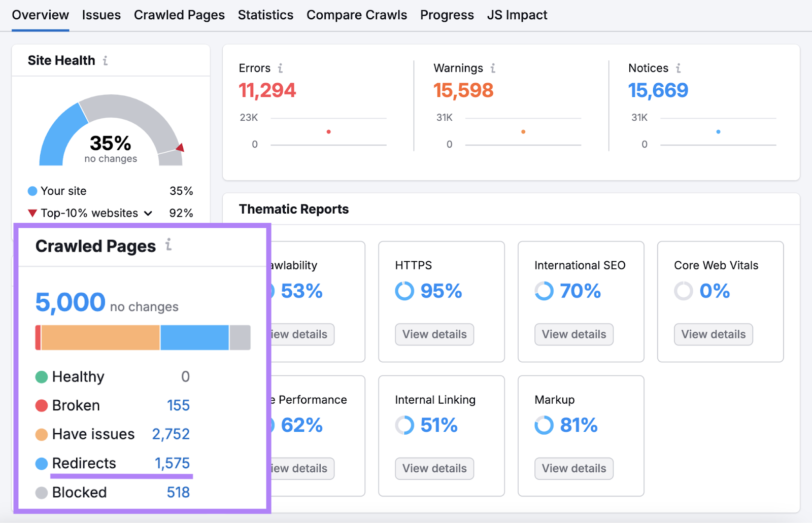
Task: Click the Internal Linking progress ring icon
Action: point(403,425)
